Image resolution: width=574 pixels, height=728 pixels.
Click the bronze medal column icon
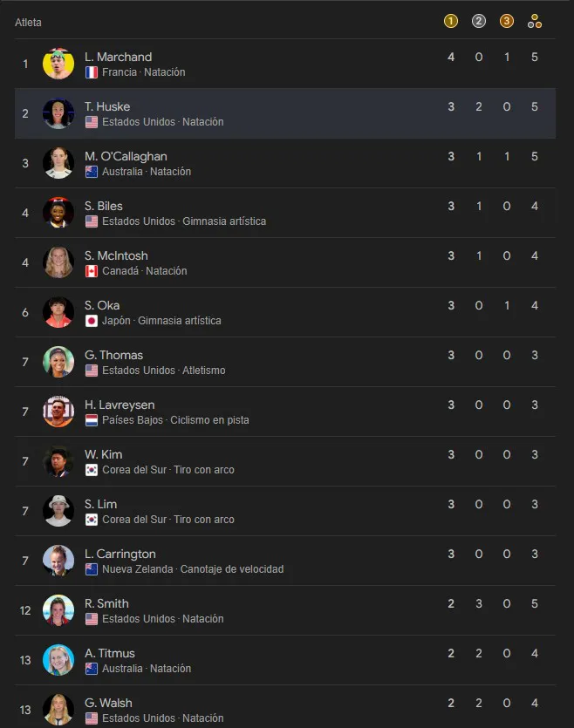(507, 22)
